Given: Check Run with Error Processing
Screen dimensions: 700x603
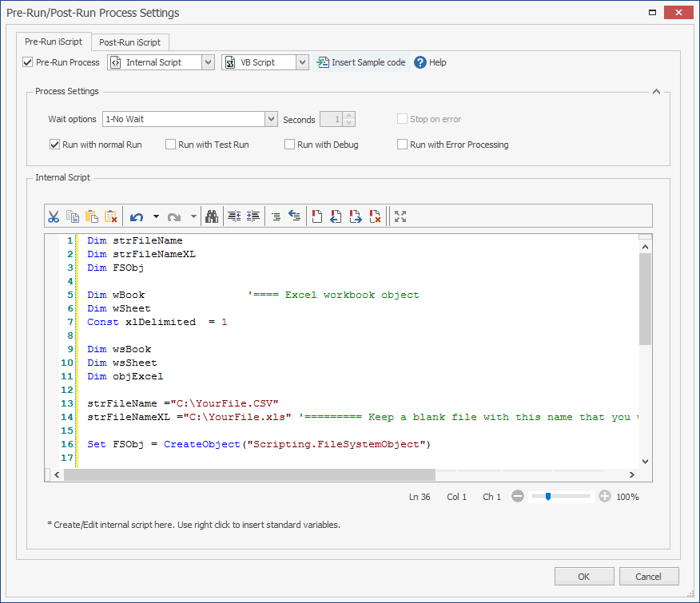Looking at the screenshot, I should tap(403, 144).
